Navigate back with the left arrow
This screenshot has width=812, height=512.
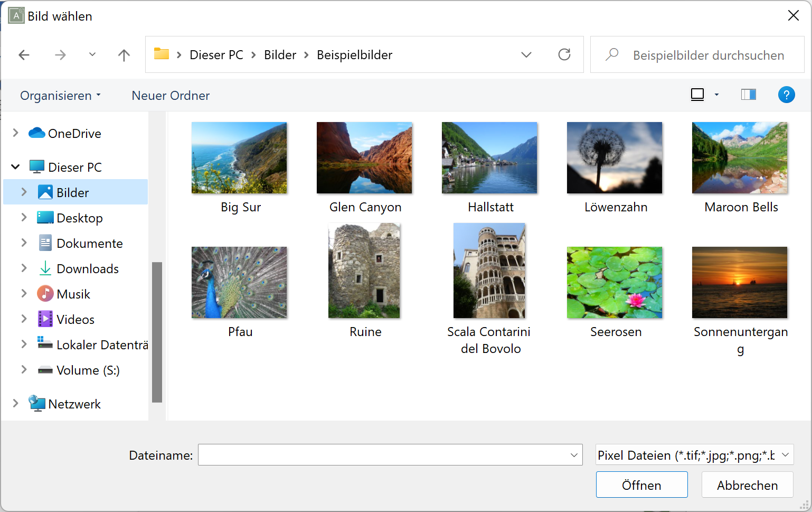point(24,54)
